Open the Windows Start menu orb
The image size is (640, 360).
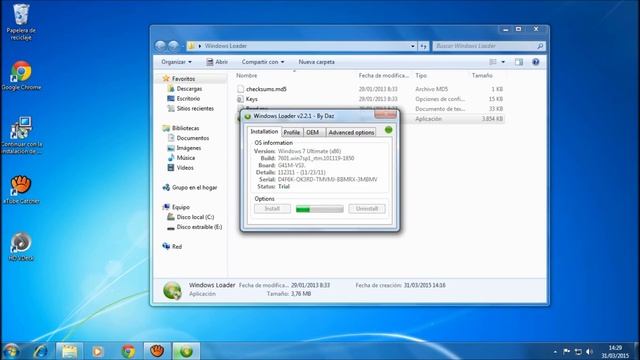pyautogui.click(x=11, y=351)
